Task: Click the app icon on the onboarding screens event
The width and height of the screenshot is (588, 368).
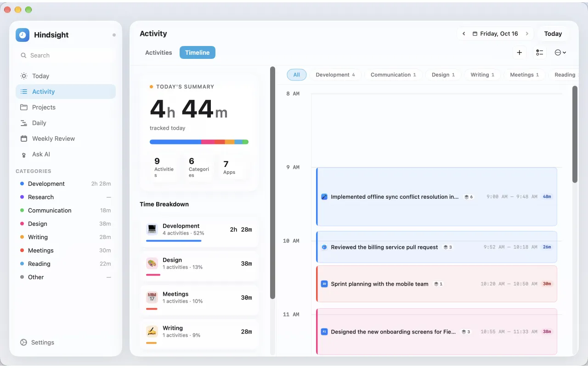Action: pos(324,332)
